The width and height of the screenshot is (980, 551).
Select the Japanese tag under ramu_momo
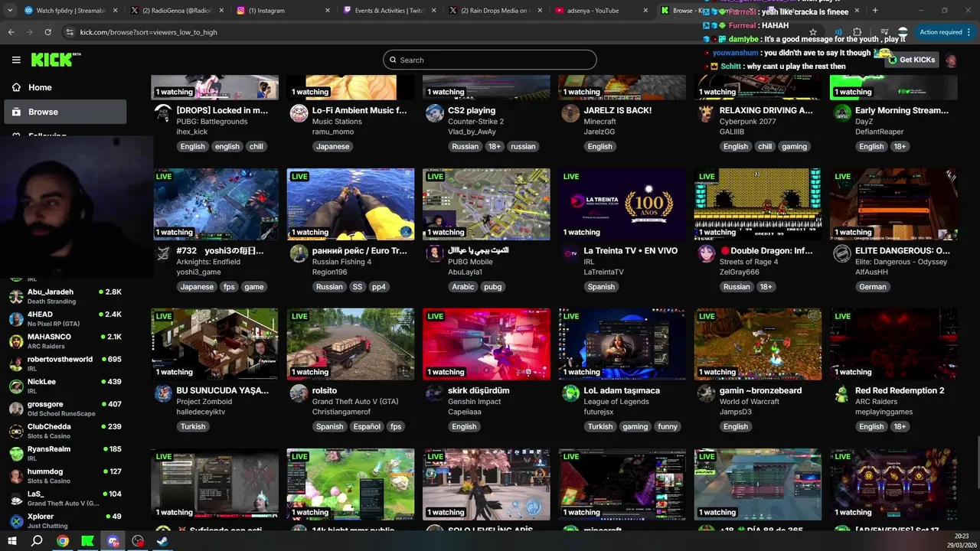pos(333,146)
